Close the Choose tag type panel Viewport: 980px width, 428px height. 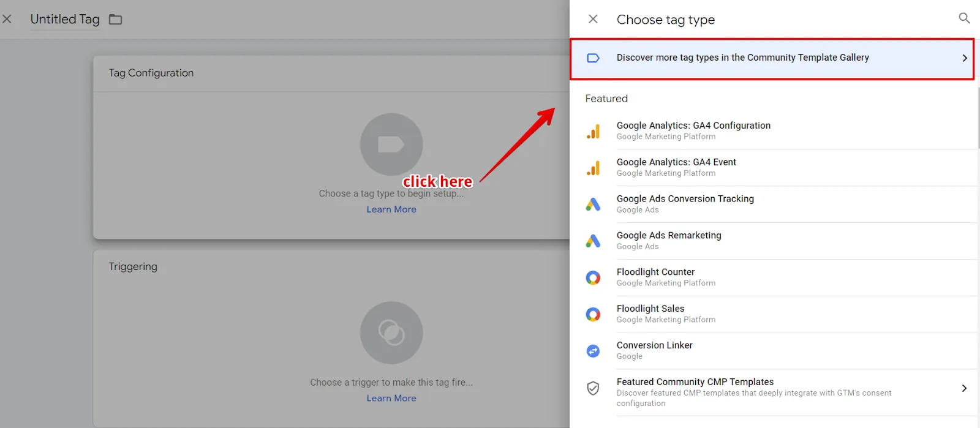(x=593, y=19)
